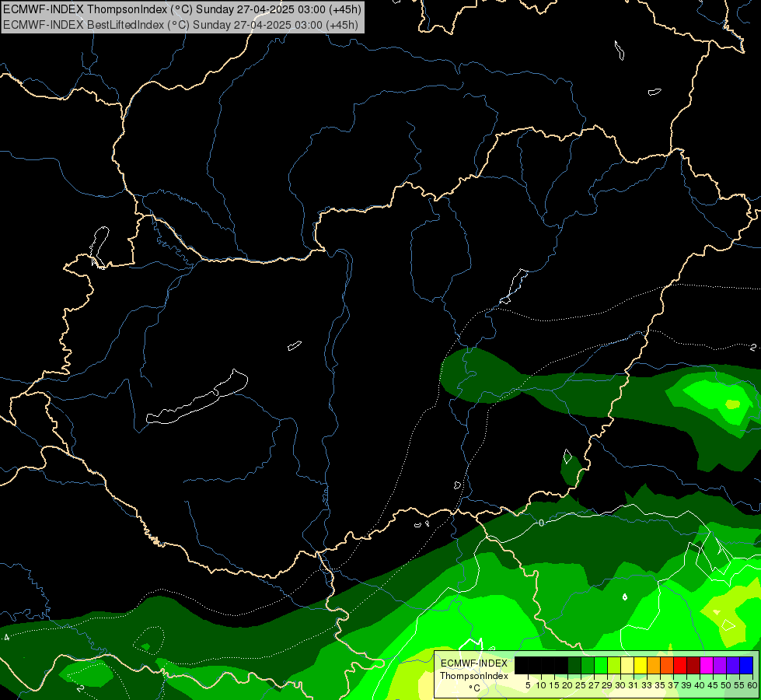Click the purple 45–50 legend swatch

click(720, 666)
